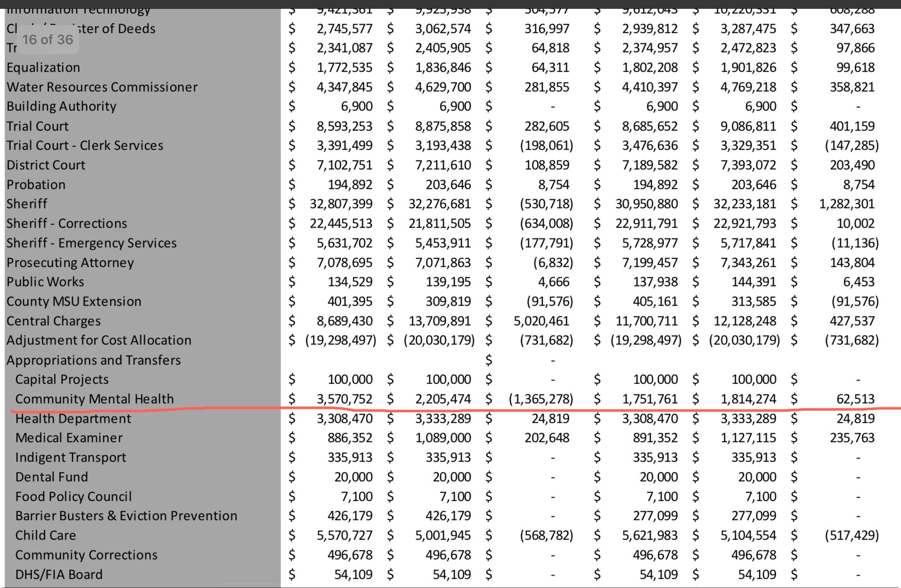Click the (1,365,278) Community Mental Health variance
The width and height of the screenshot is (901, 588).
click(541, 399)
